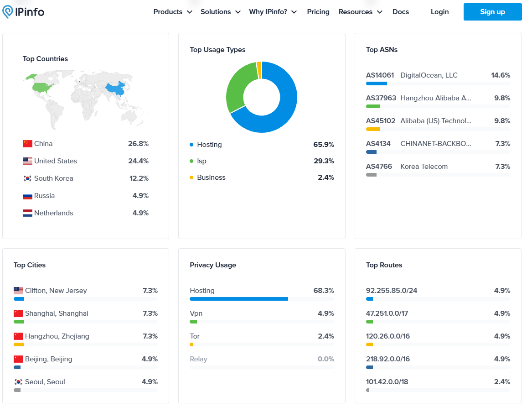Click the Netherlands flag icon
This screenshot has height=407, width=532.
point(27,213)
